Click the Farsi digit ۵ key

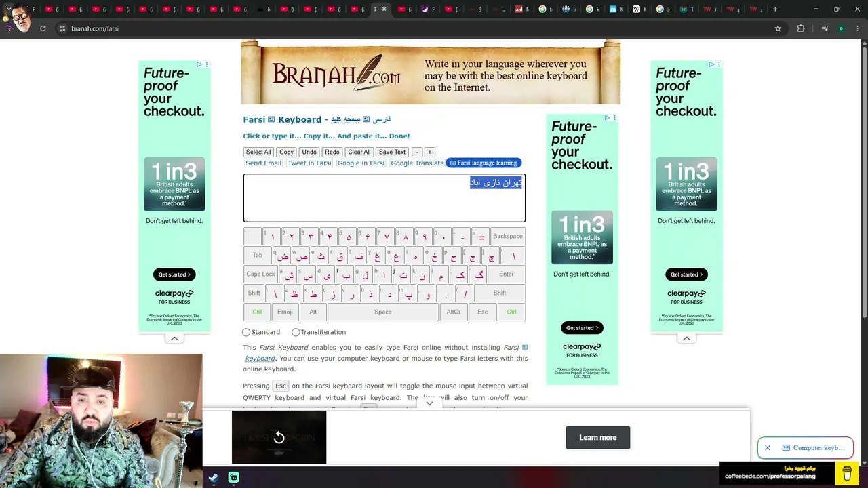click(x=349, y=237)
